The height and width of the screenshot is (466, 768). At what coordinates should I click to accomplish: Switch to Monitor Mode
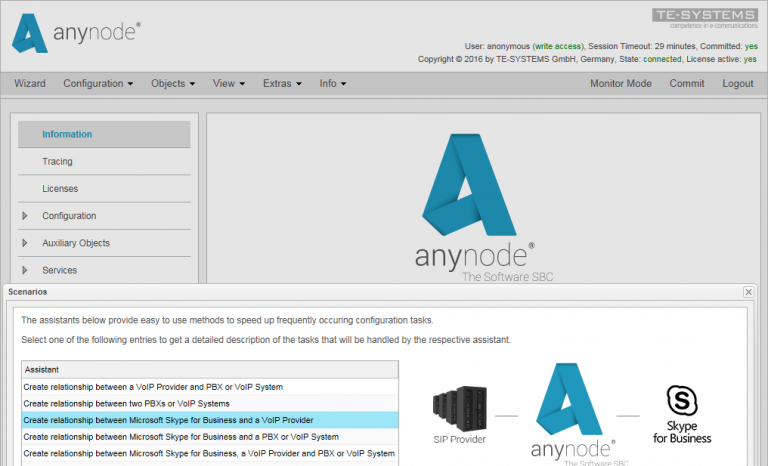point(621,83)
